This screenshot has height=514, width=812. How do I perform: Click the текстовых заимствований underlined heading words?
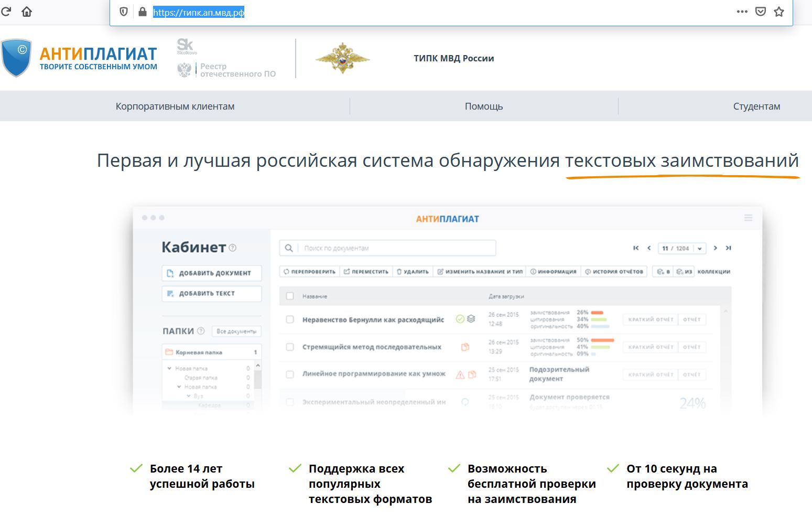pyautogui.click(x=682, y=160)
